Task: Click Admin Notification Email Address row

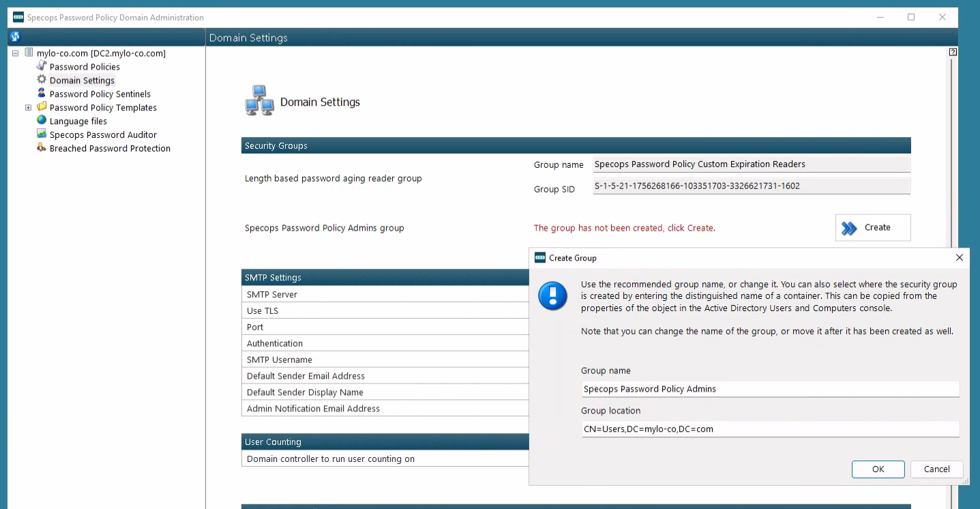Action: click(385, 409)
